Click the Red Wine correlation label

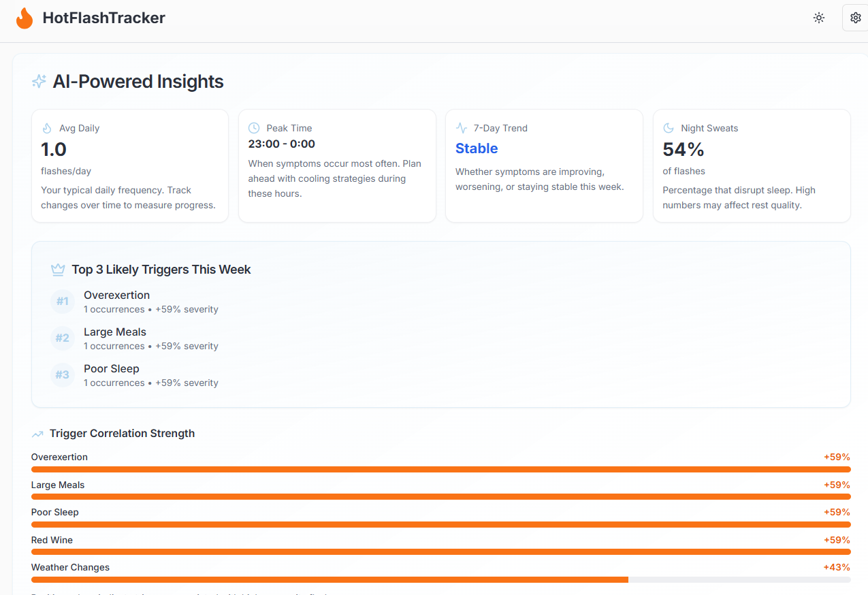[52, 540]
